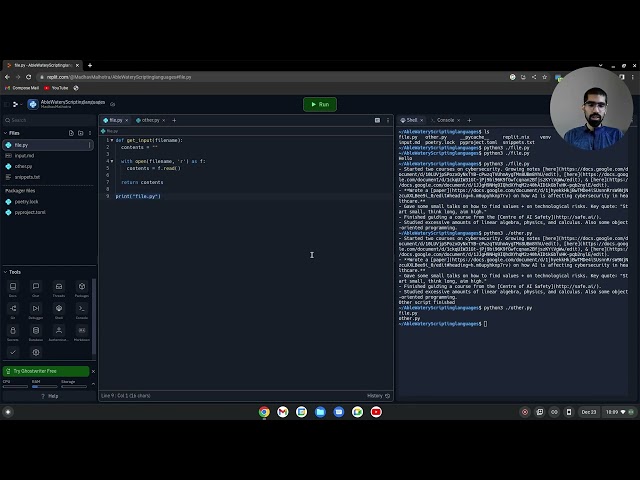Open the Database tool

click(36, 333)
